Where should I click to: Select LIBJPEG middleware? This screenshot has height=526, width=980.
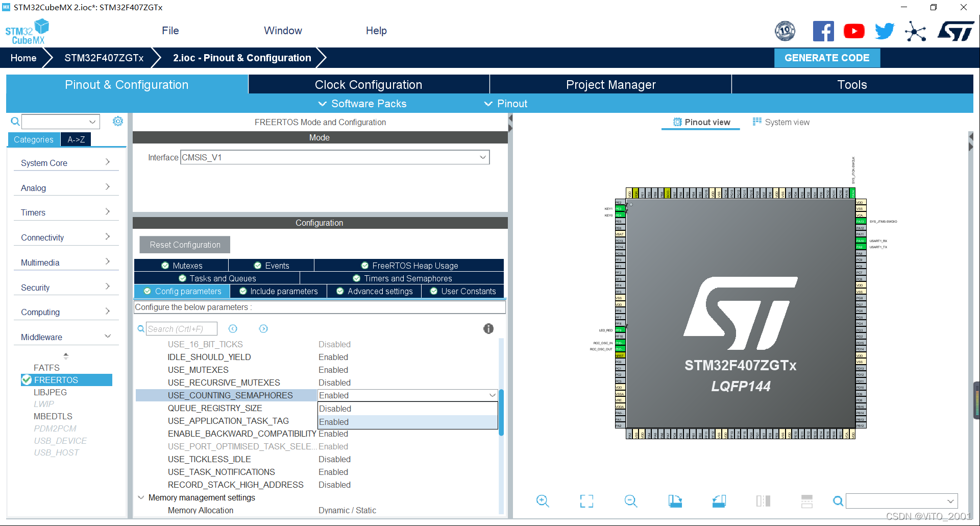tap(50, 392)
